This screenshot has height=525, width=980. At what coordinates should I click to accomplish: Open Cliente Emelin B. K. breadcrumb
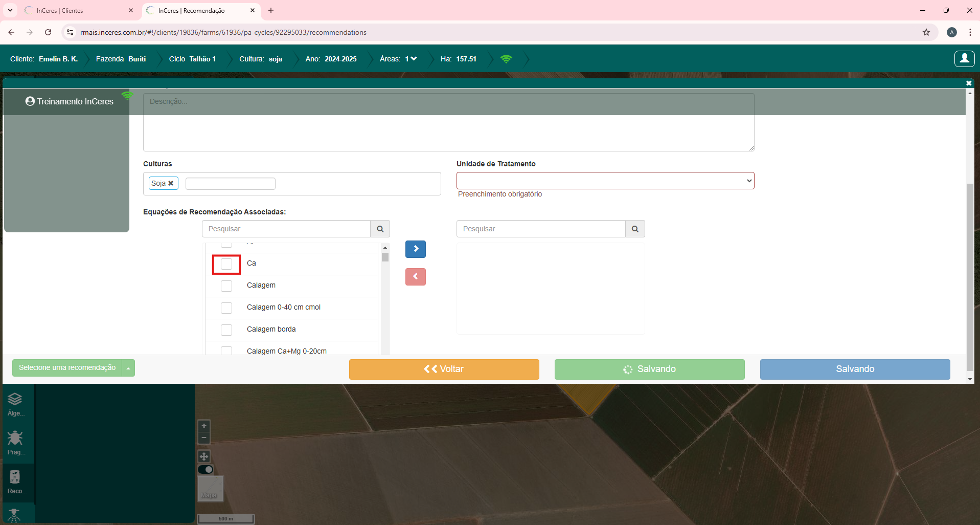click(44, 59)
